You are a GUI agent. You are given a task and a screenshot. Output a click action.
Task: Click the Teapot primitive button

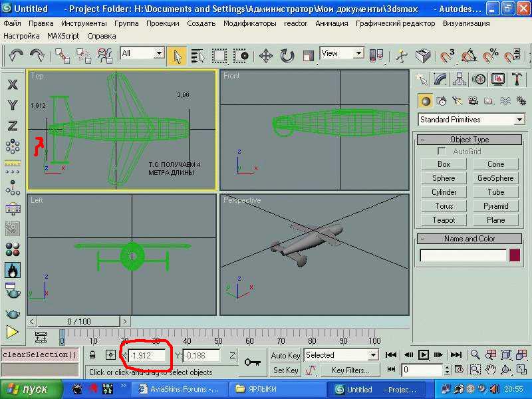444,220
